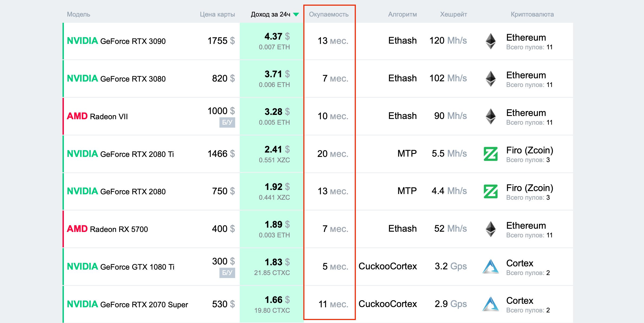Click the Б/У badge under Radeon VII price
This screenshot has height=323, width=644.
[x=227, y=122]
